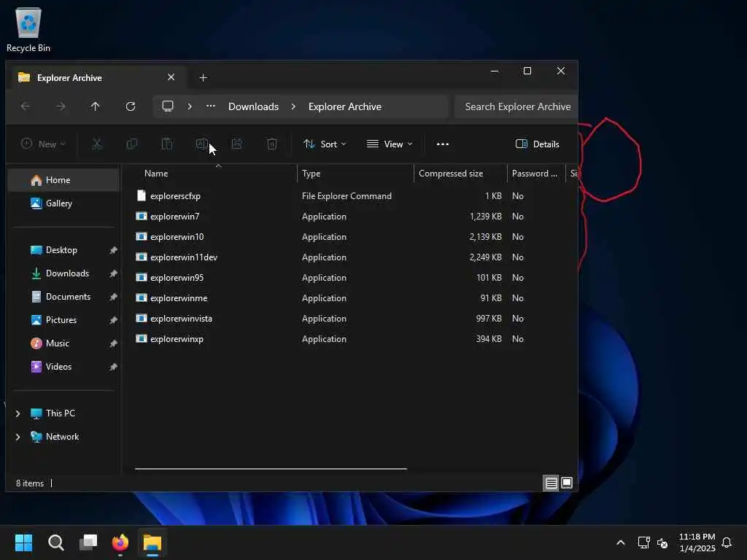Expand the This PC tree node
The height and width of the screenshot is (560, 747).
coord(18,413)
